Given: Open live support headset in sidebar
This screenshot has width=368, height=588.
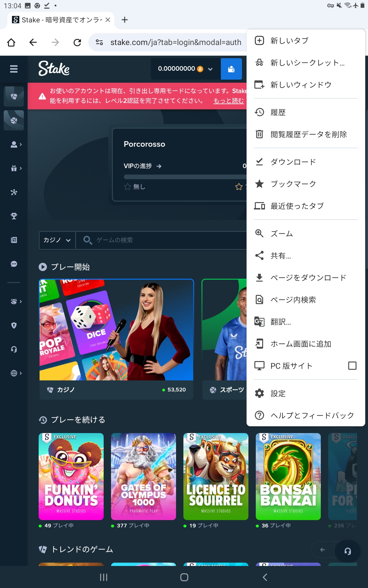Looking at the screenshot, I should 14,349.
